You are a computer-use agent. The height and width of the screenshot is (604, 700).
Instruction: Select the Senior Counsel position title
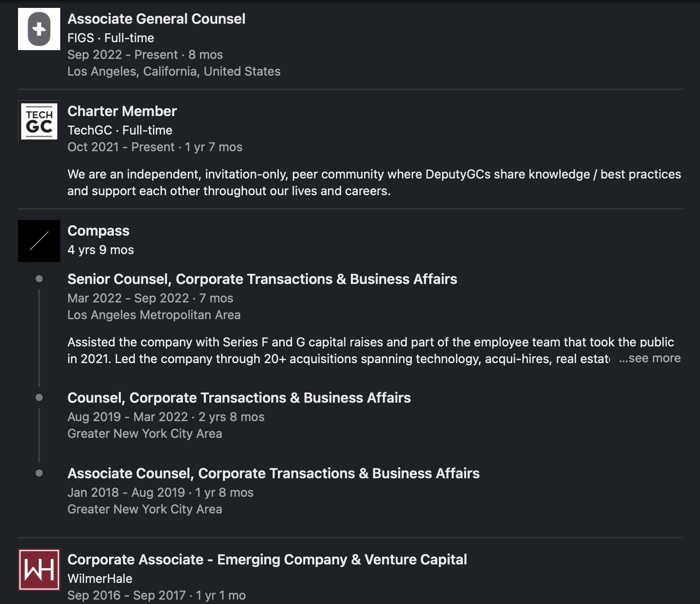262,279
